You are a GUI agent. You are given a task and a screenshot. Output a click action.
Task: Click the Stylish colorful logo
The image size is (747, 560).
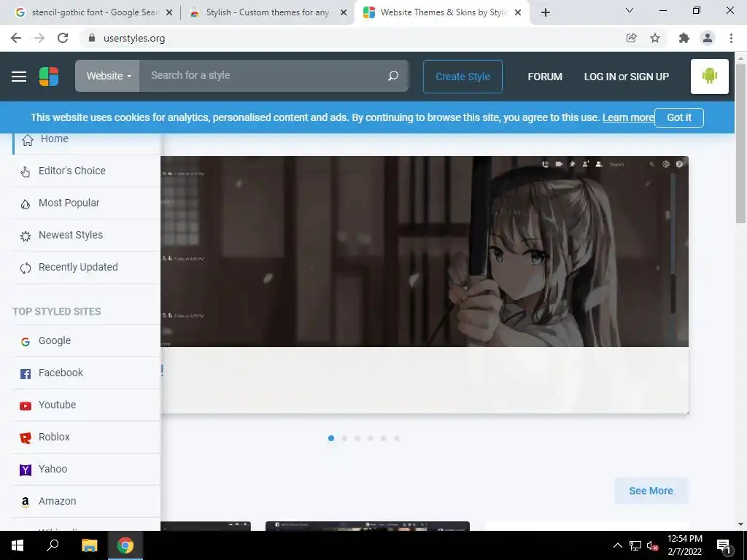(49, 76)
